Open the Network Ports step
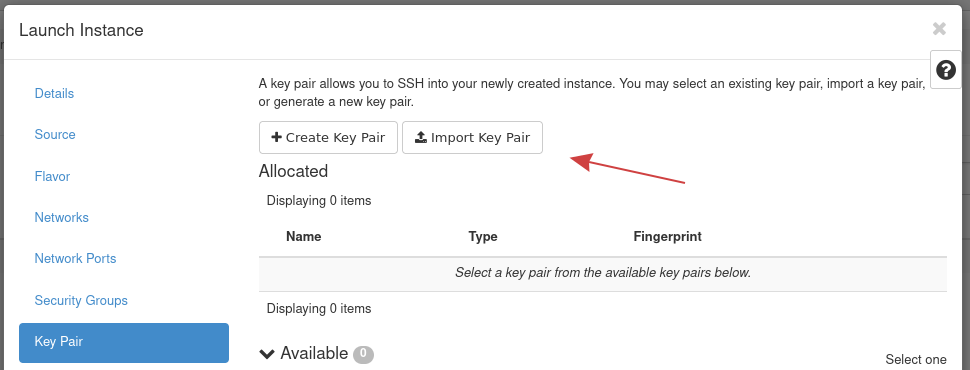The height and width of the screenshot is (370, 970). 75,258
